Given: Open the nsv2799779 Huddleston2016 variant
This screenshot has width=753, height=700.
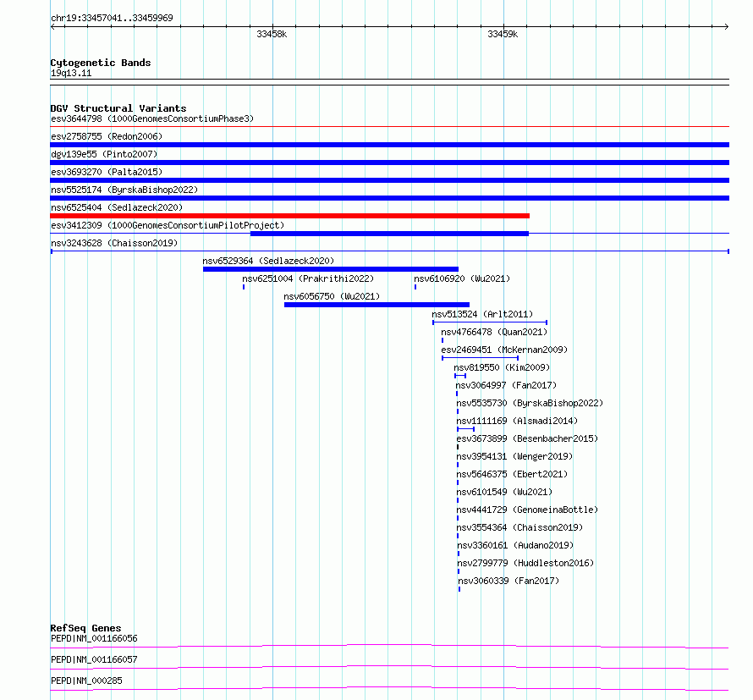Looking at the screenshot, I should point(526,563).
